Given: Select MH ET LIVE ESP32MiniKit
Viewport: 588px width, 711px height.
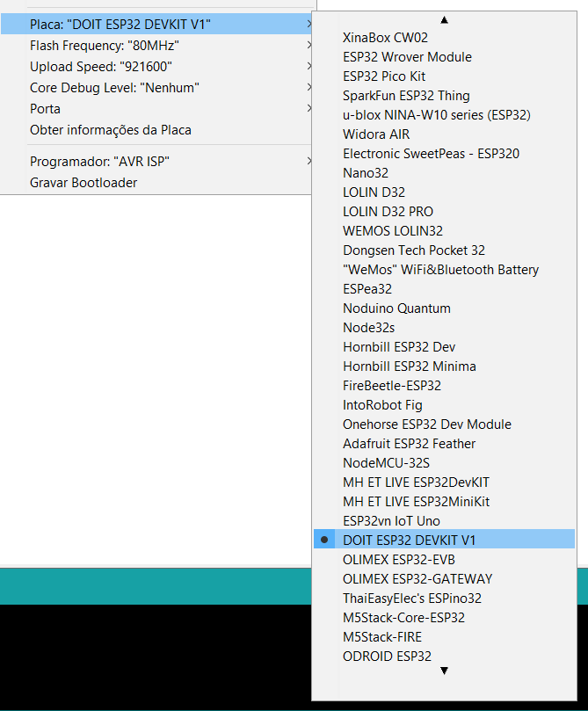Looking at the screenshot, I should (x=444, y=502).
